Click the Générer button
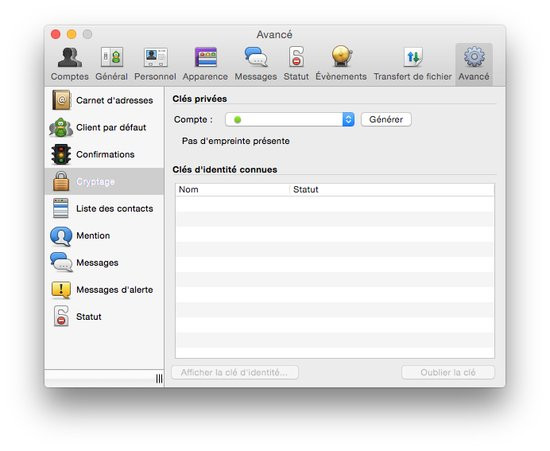550x451 pixels. coord(386,120)
